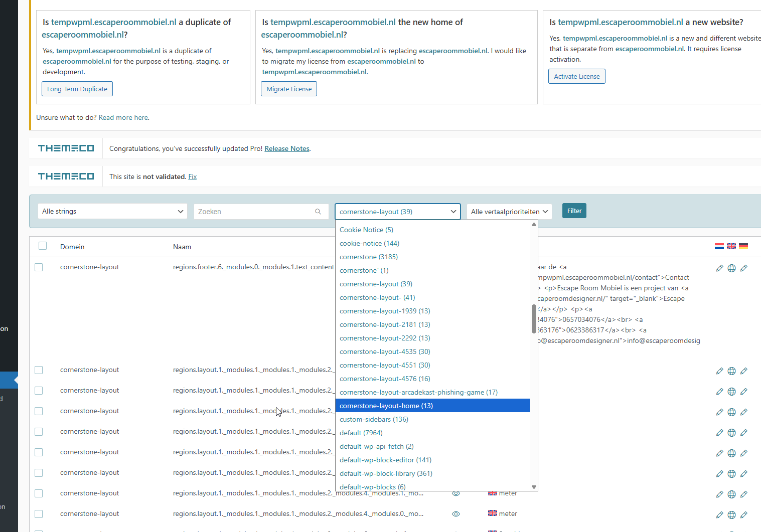Image resolution: width=761 pixels, height=532 pixels.
Task: Expand the Alle vertaalprioriteiten dropdown
Action: pyautogui.click(x=509, y=212)
